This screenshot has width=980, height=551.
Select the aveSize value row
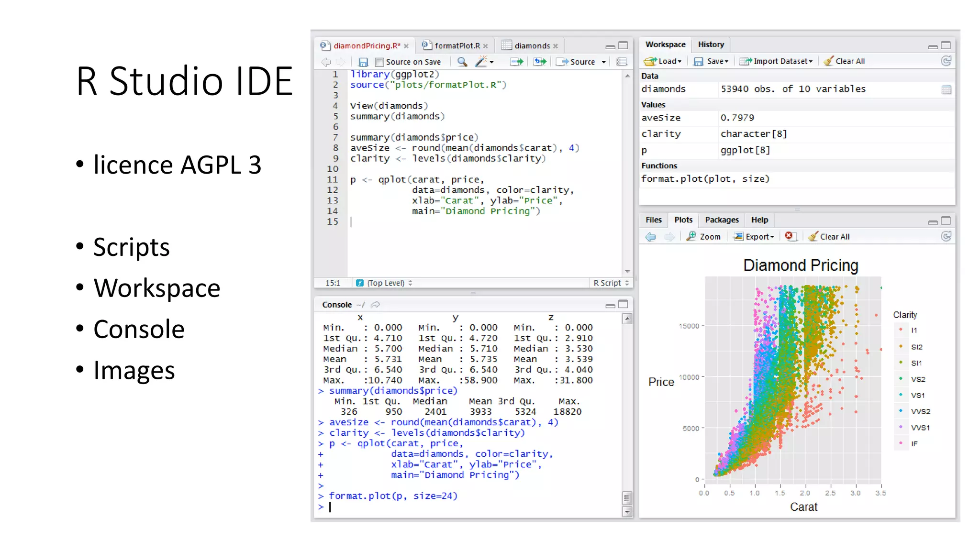pyautogui.click(x=797, y=118)
